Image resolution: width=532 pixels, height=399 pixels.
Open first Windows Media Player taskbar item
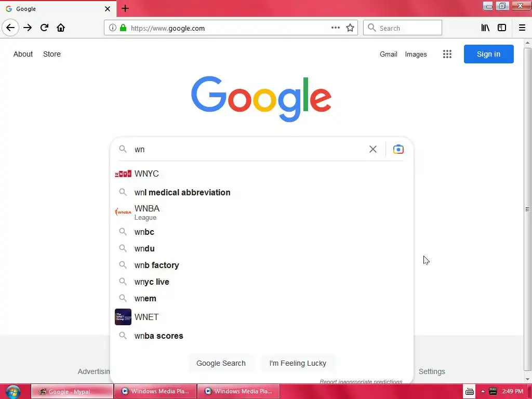pos(155,391)
